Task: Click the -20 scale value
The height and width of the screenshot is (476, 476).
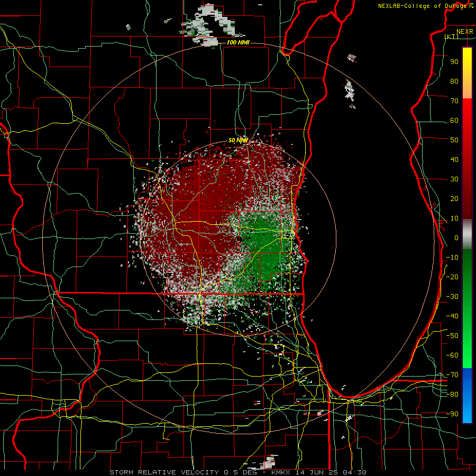Action: pyautogui.click(x=452, y=277)
